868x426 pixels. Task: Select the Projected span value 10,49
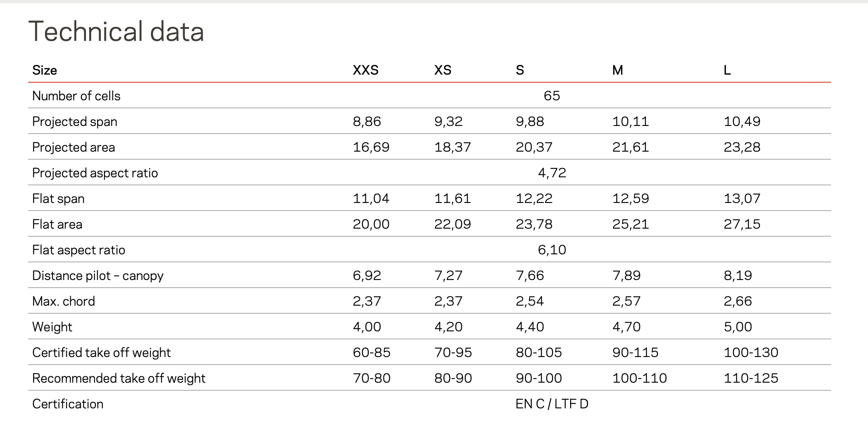(742, 122)
